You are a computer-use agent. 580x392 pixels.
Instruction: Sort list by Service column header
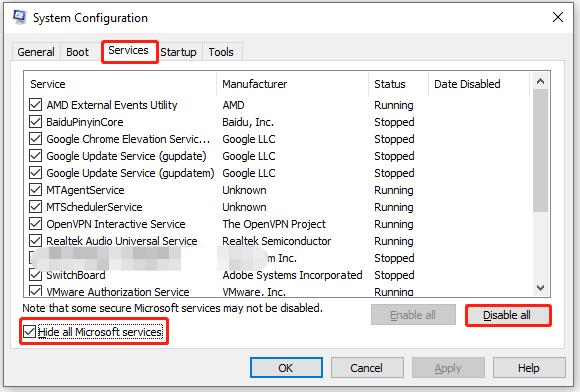point(120,84)
